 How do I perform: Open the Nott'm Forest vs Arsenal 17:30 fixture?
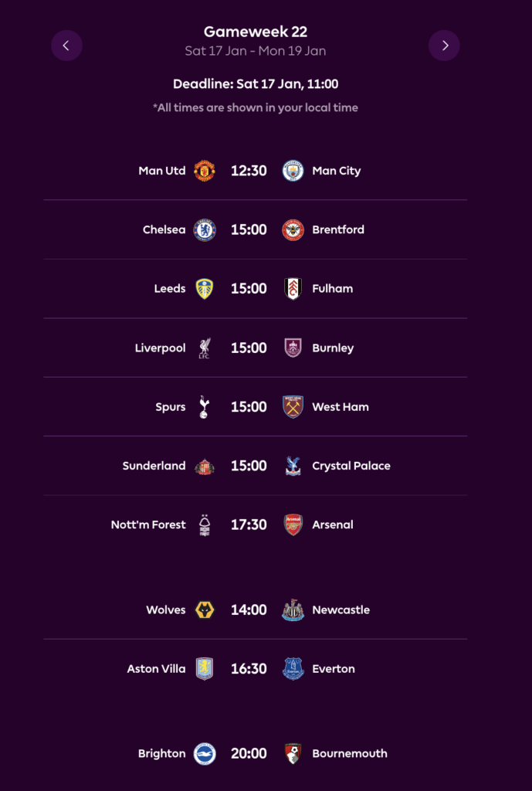pyautogui.click(x=249, y=525)
